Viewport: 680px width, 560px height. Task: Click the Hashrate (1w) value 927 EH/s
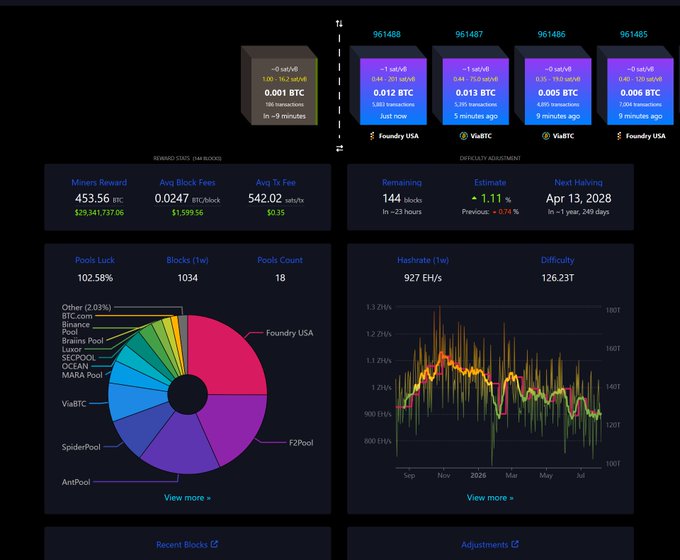click(x=423, y=278)
